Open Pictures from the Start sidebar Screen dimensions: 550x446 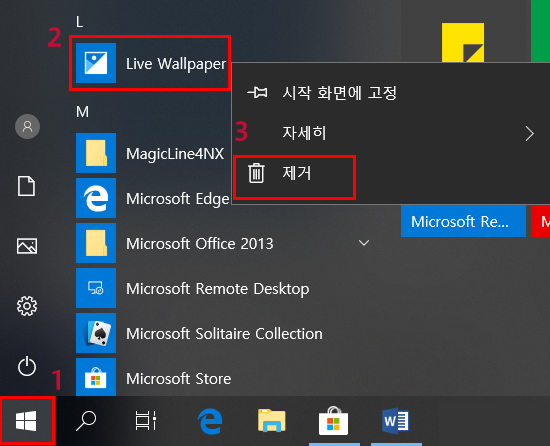pyautogui.click(x=27, y=246)
